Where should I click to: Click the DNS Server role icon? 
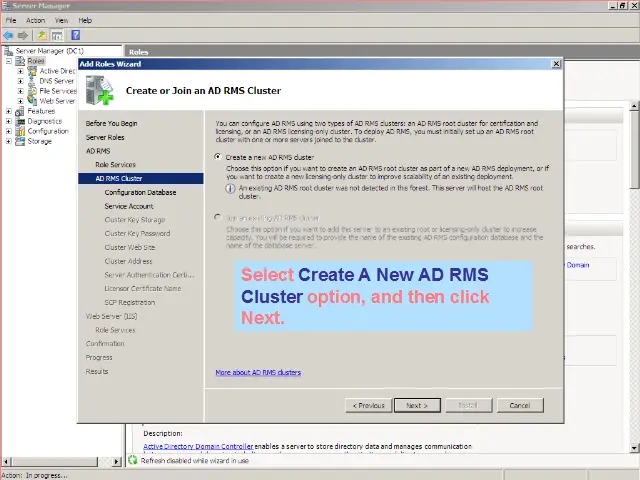[x=32, y=81]
